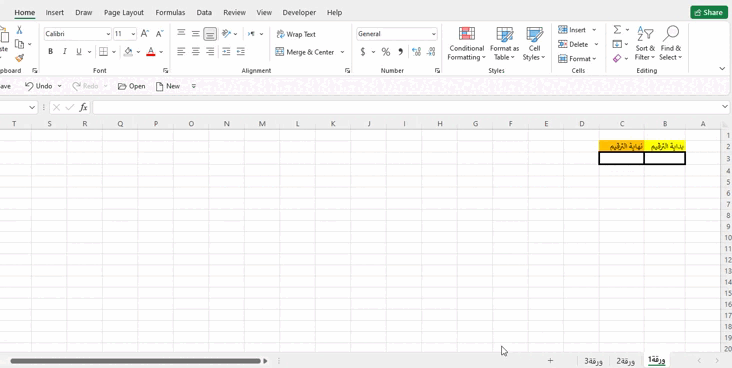The width and height of the screenshot is (732, 368).
Task: Click Open in Quick Access Toolbar
Action: point(131,86)
